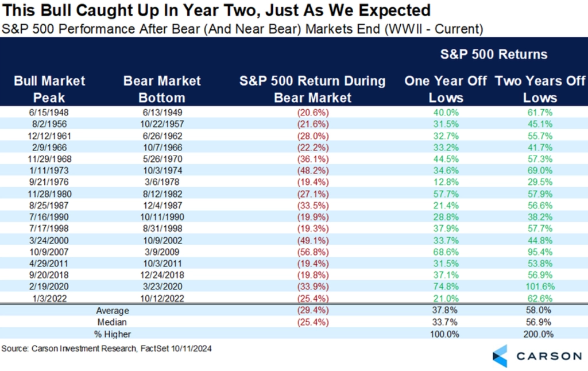This screenshot has height=371, width=588.
Task: Select the CARSON brand name text
Action: [549, 356]
